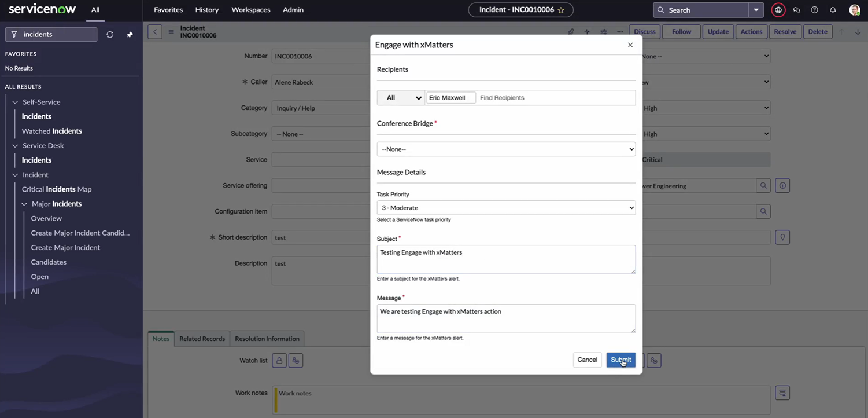Open Candidates under Major Incidents

pos(49,262)
